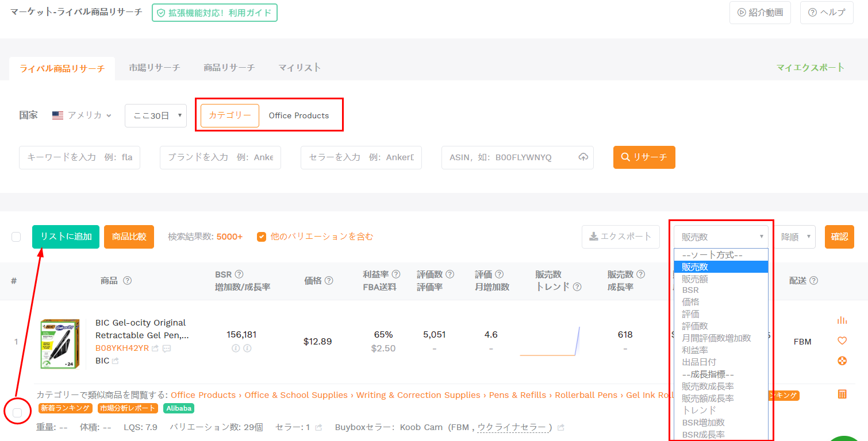Uncheck 他のバリエーションを含む checkbox
The image size is (868, 441).
262,237
